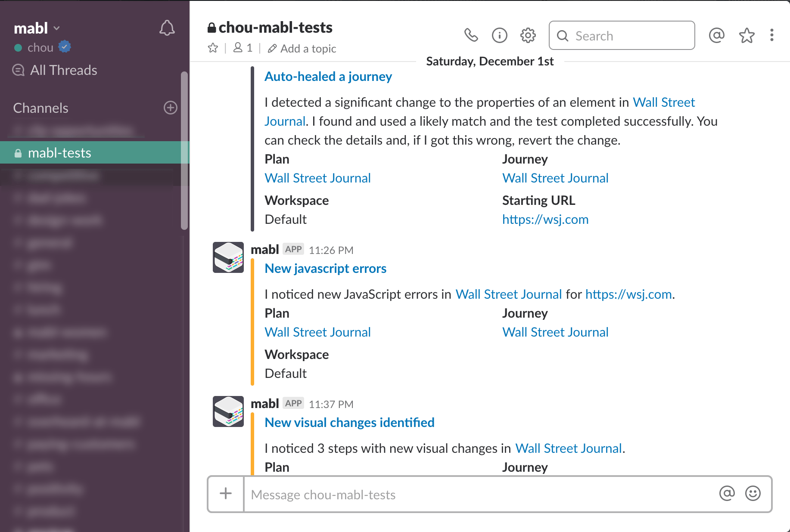Star the chou-mabl-tests channel
Viewport: 790px width, 532px height.
point(213,48)
